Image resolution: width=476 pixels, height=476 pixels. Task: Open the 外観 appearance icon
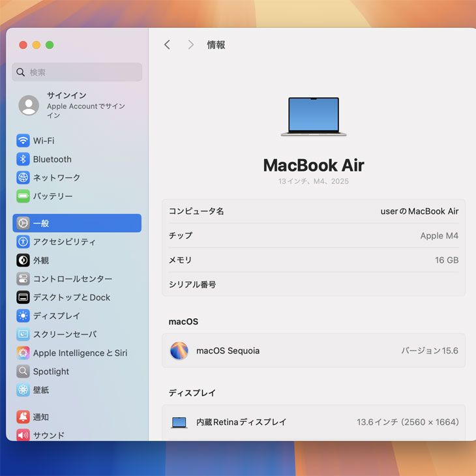pos(23,260)
